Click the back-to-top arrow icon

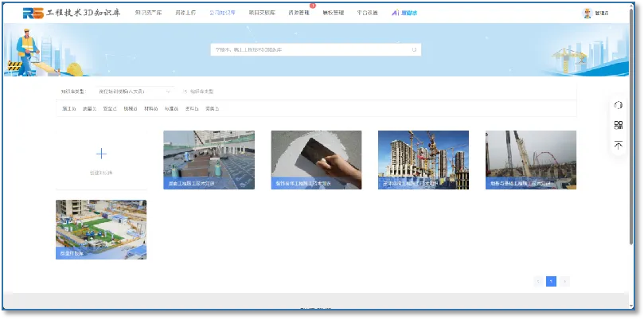[x=619, y=145]
